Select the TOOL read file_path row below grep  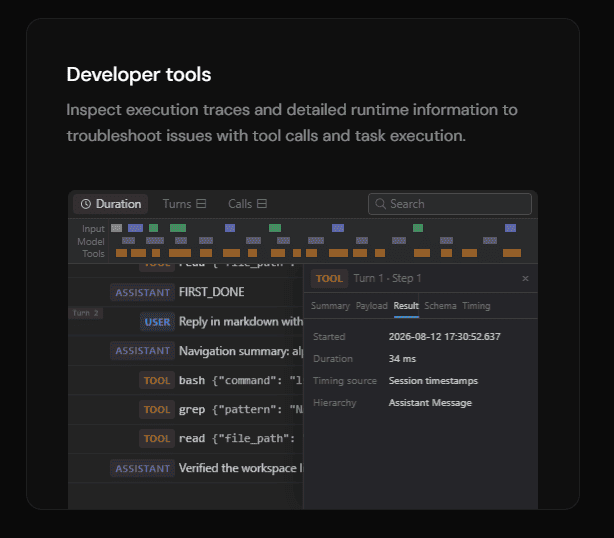pos(186,439)
